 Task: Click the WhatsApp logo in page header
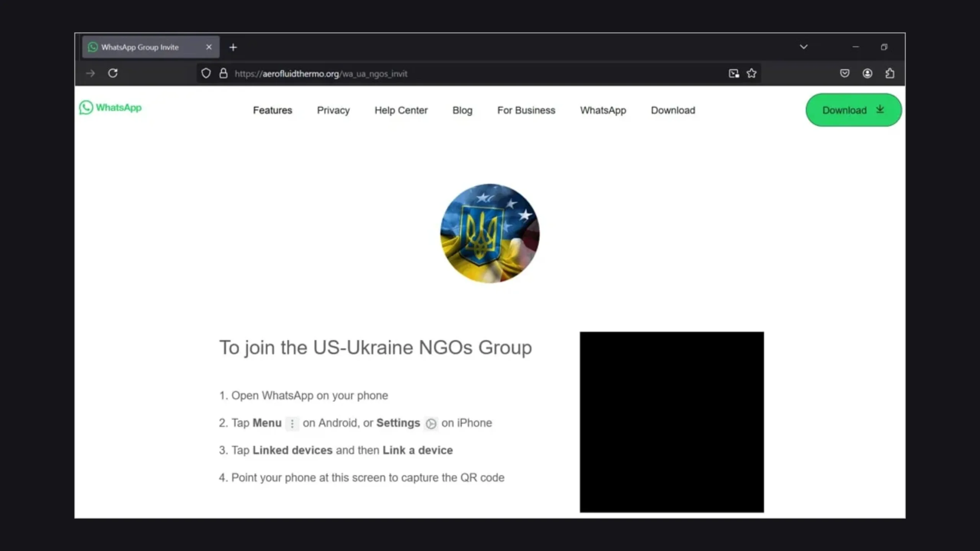pyautogui.click(x=110, y=108)
